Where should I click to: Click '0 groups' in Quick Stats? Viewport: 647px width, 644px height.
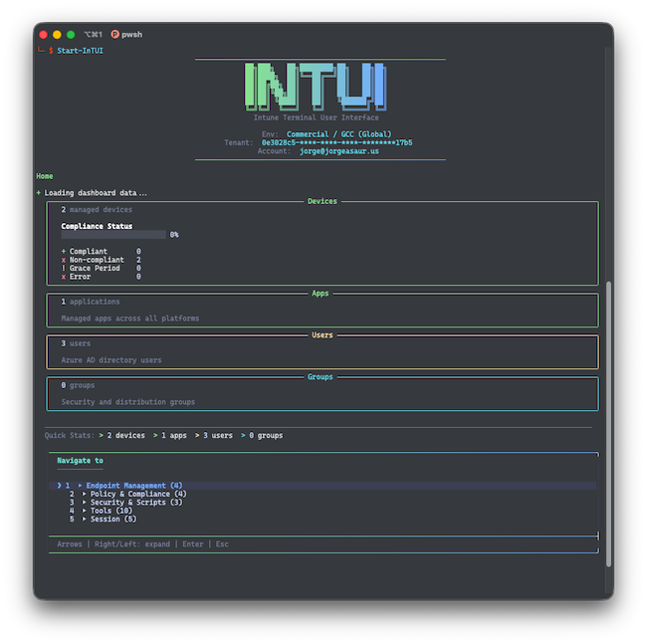tap(266, 435)
